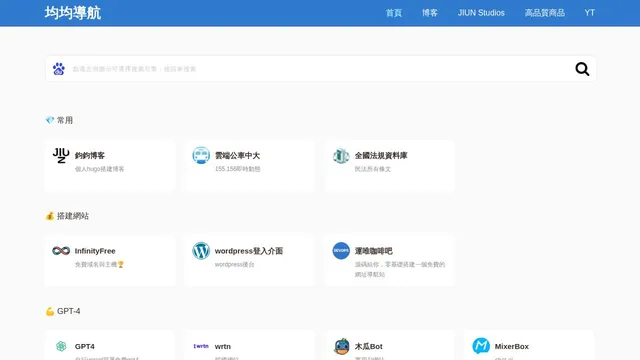Click the GPT4 green logo icon
Viewport: 640px width, 360px height.
pyautogui.click(x=61, y=346)
